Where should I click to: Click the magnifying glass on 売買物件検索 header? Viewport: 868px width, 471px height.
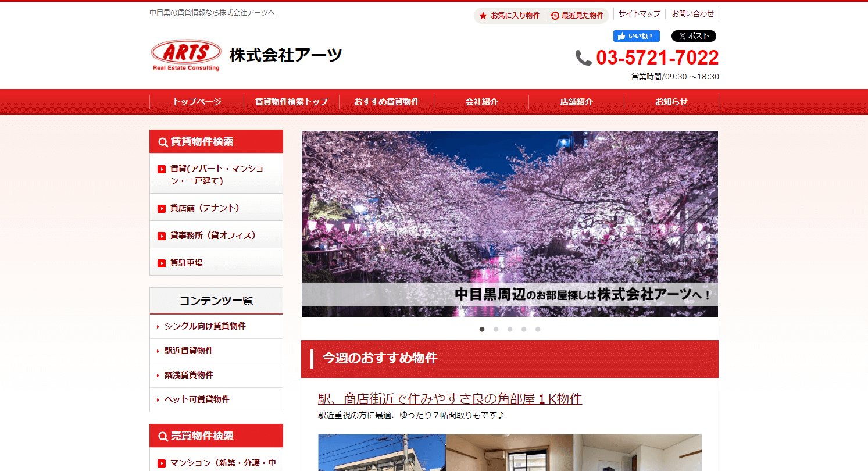162,436
